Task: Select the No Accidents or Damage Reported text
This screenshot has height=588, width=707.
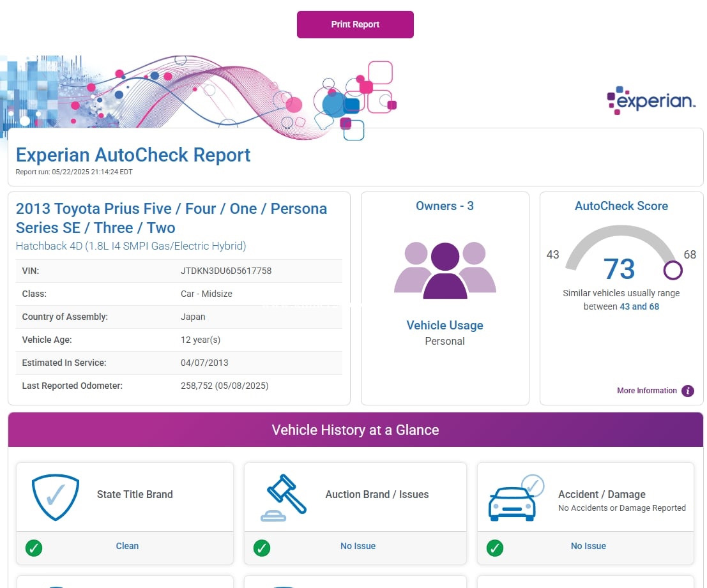Action: click(x=622, y=508)
